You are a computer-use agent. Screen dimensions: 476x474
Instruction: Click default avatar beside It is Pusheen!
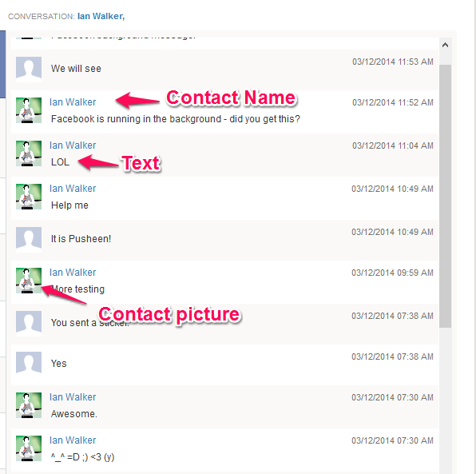point(29,240)
